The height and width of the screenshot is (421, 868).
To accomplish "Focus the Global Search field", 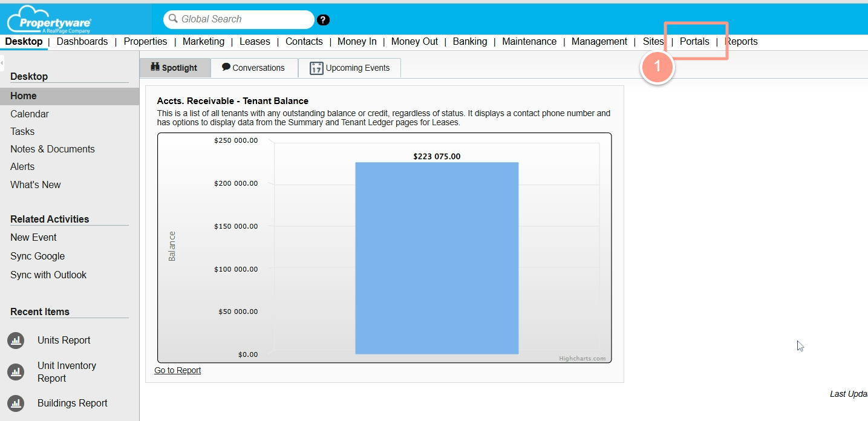I will (x=239, y=19).
